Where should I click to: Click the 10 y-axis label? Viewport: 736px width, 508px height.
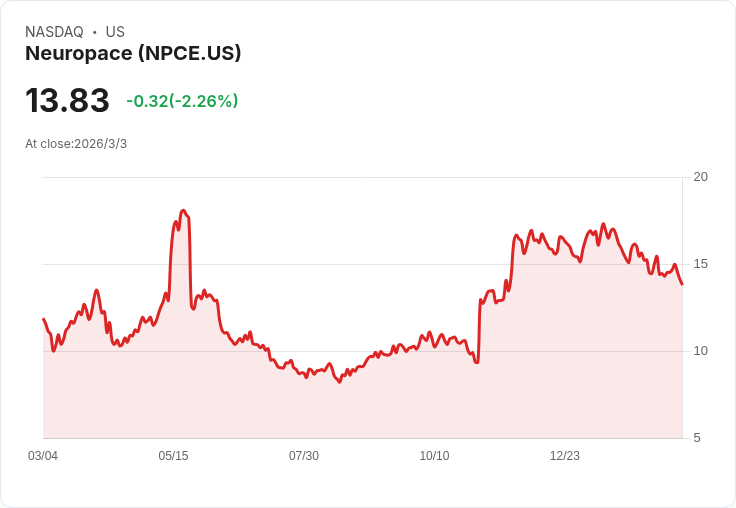tap(700, 351)
